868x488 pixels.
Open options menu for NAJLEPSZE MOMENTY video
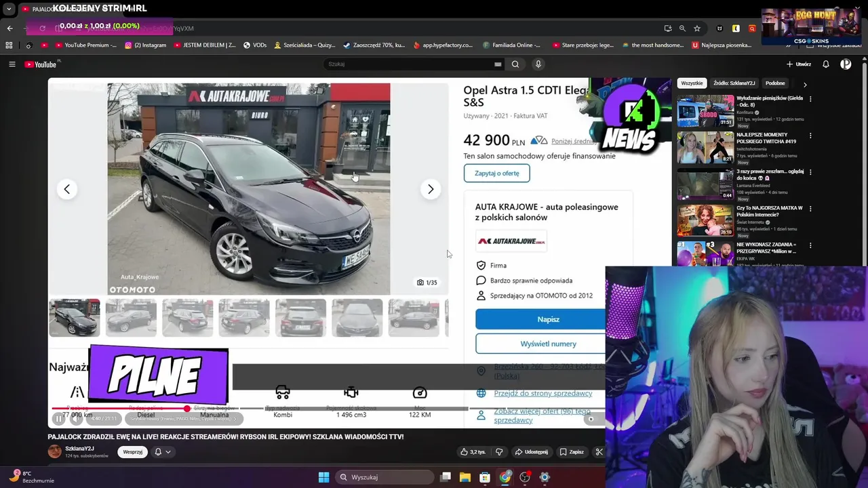[x=810, y=136]
